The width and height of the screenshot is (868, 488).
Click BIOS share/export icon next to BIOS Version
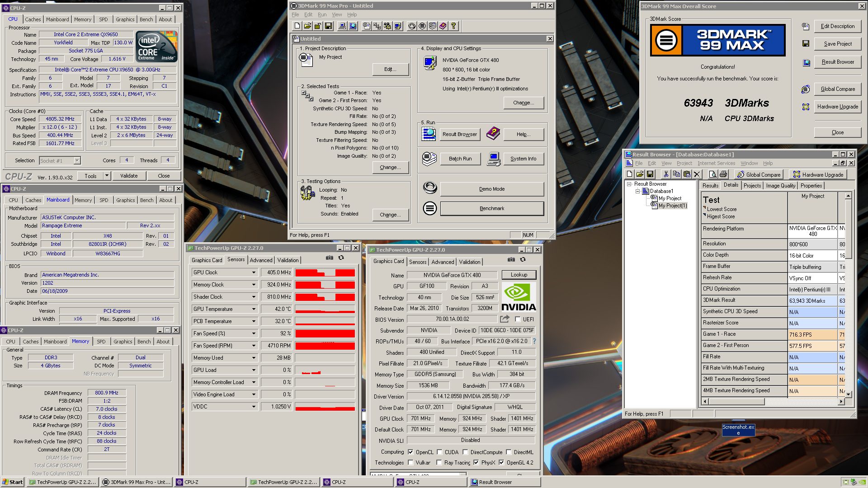pyautogui.click(x=505, y=319)
